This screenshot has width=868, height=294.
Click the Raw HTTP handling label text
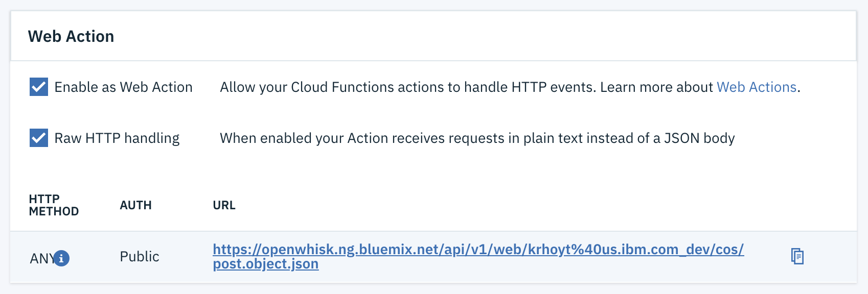tap(117, 138)
